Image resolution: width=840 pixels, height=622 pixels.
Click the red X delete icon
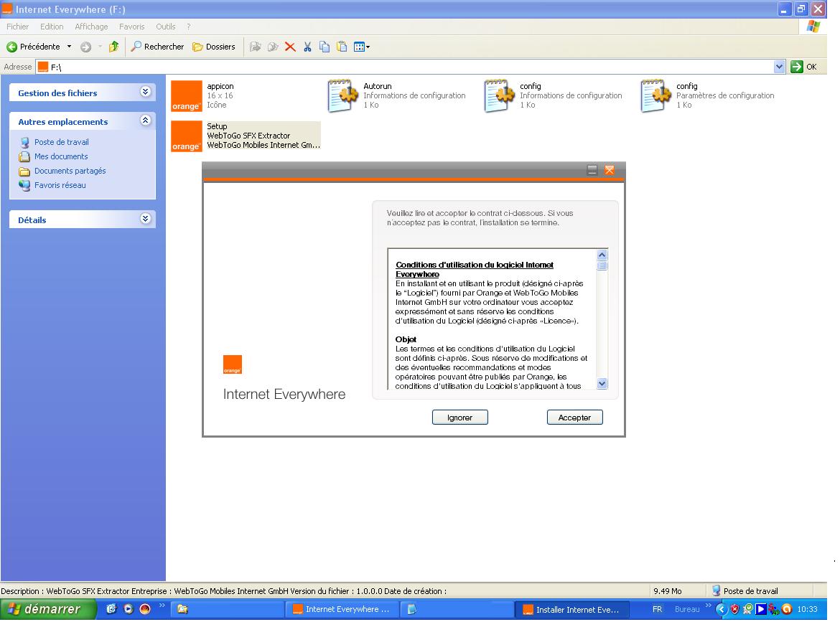290,47
